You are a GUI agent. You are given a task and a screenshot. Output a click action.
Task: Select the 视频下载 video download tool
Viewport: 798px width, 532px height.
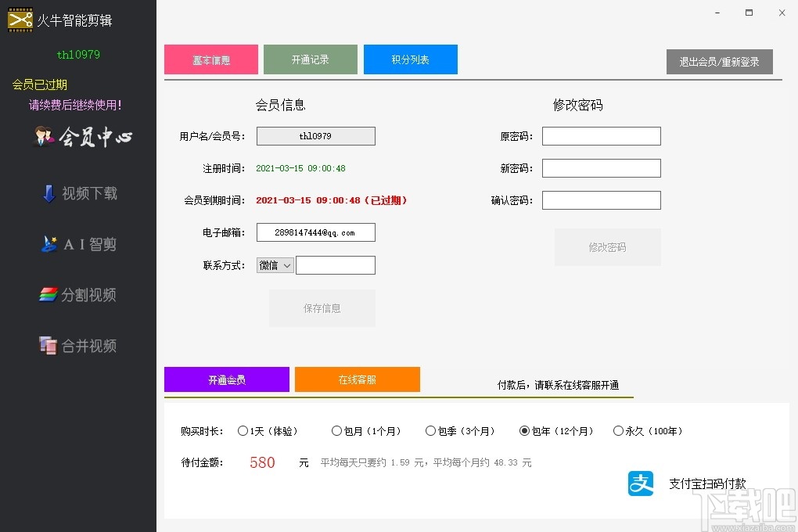tap(78, 193)
